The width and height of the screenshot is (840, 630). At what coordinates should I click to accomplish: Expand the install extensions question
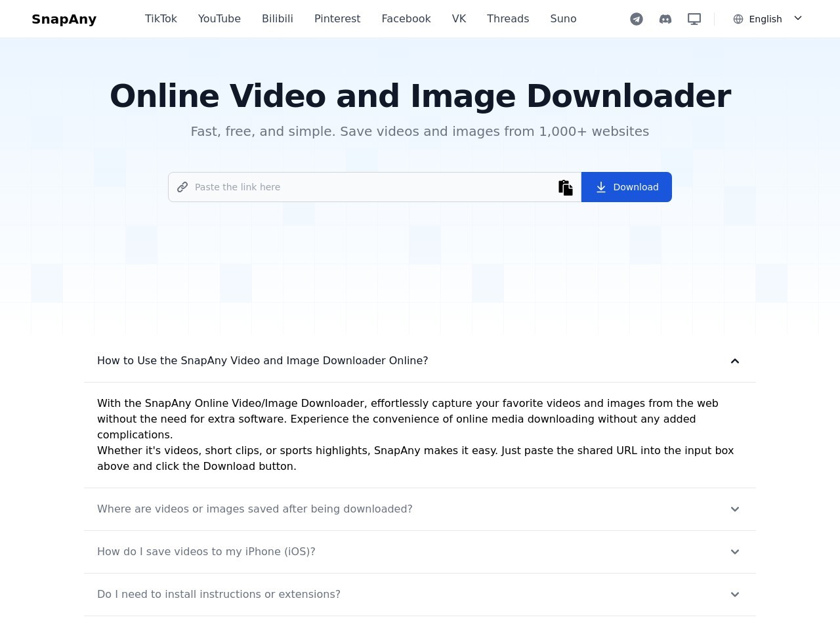420,595
